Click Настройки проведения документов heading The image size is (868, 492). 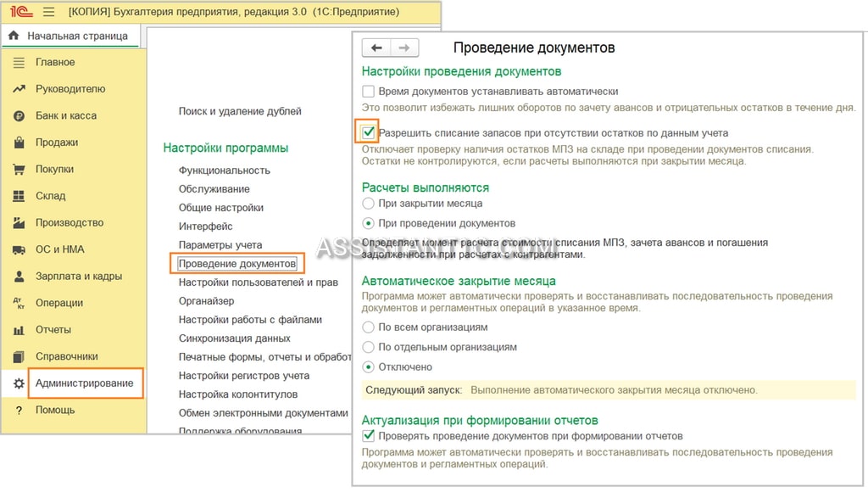coord(462,71)
